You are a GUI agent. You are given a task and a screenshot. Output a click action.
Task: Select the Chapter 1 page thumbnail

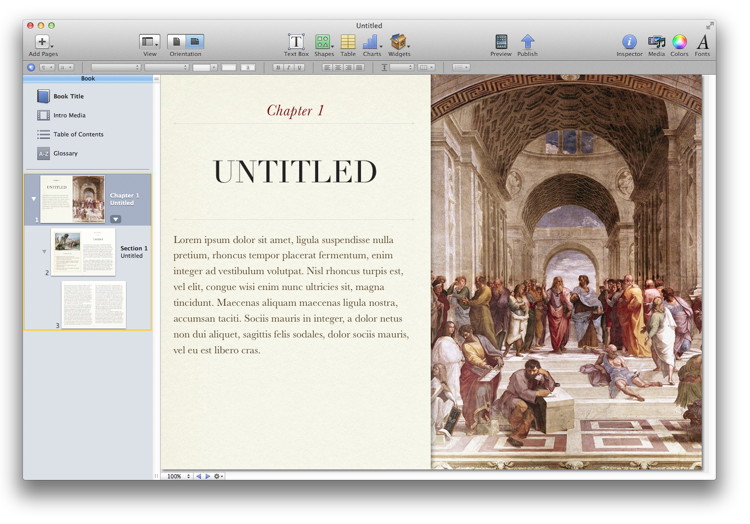pos(72,199)
